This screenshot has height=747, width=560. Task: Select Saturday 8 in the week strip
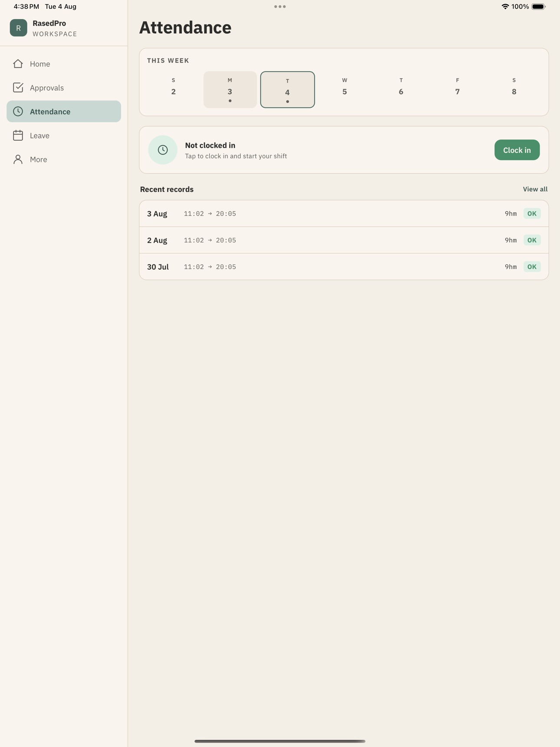click(x=514, y=89)
